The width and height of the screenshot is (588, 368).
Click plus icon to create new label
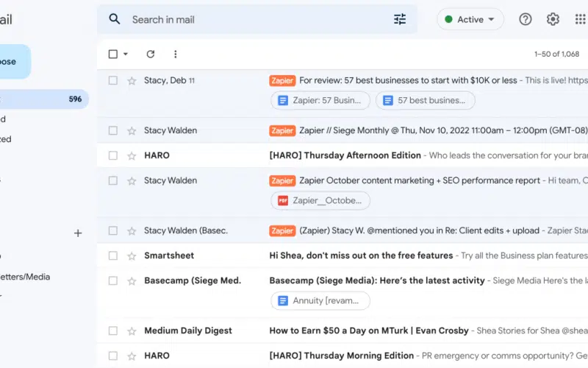point(78,233)
